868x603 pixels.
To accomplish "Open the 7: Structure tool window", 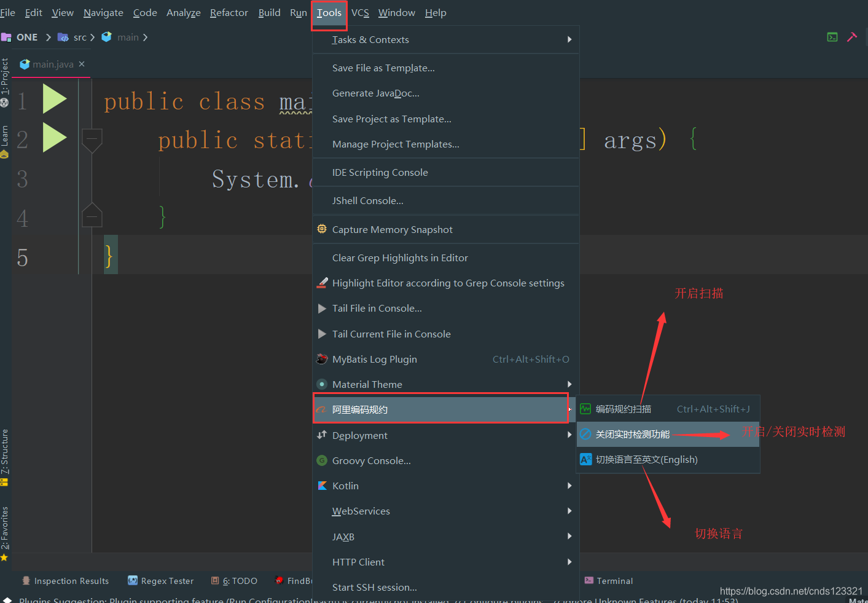I will 5,458.
